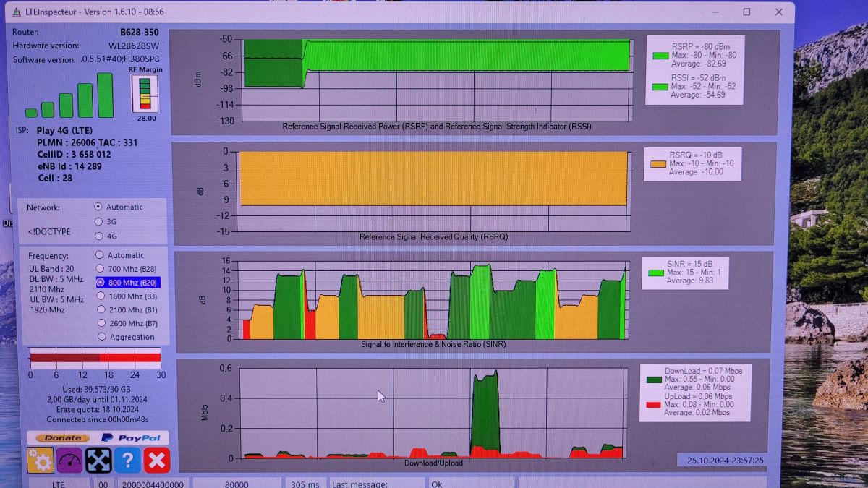
Task: Click 2,00 GB/day until 01.11.2024
Action: [97, 400]
